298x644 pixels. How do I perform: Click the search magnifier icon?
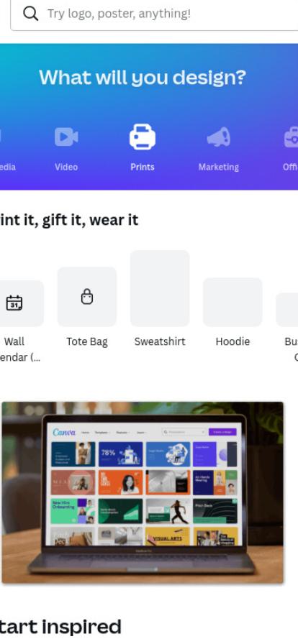pyautogui.click(x=30, y=14)
